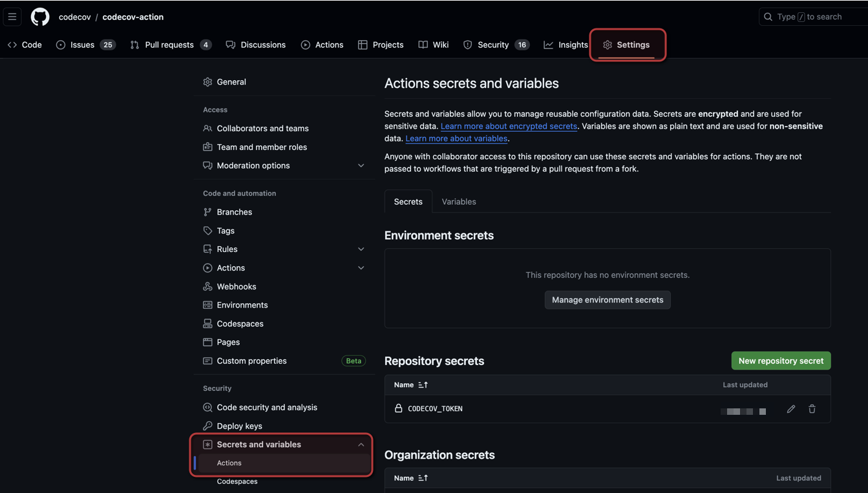Image resolution: width=868 pixels, height=493 pixels.
Task: Open the hamburger navigation menu
Action: pos(12,17)
